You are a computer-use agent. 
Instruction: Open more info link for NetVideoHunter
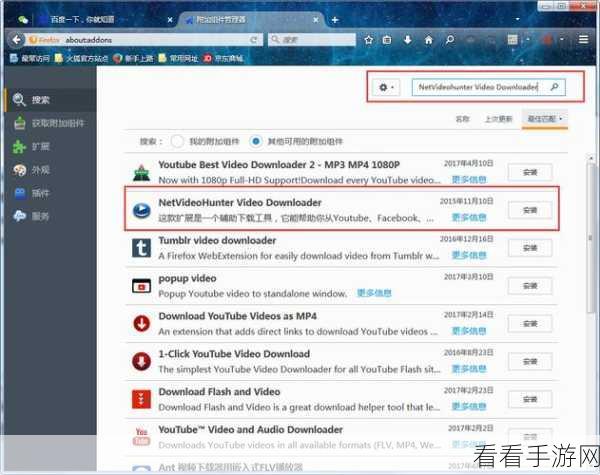(x=469, y=218)
